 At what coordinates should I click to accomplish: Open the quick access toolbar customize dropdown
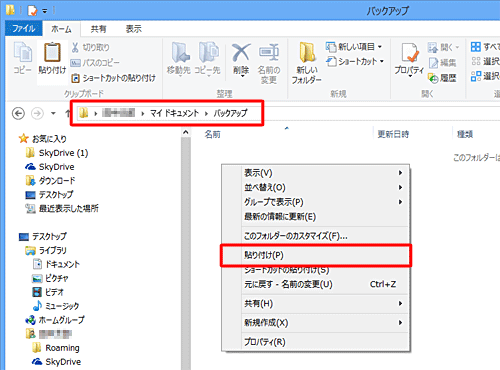pyautogui.click(x=45, y=11)
